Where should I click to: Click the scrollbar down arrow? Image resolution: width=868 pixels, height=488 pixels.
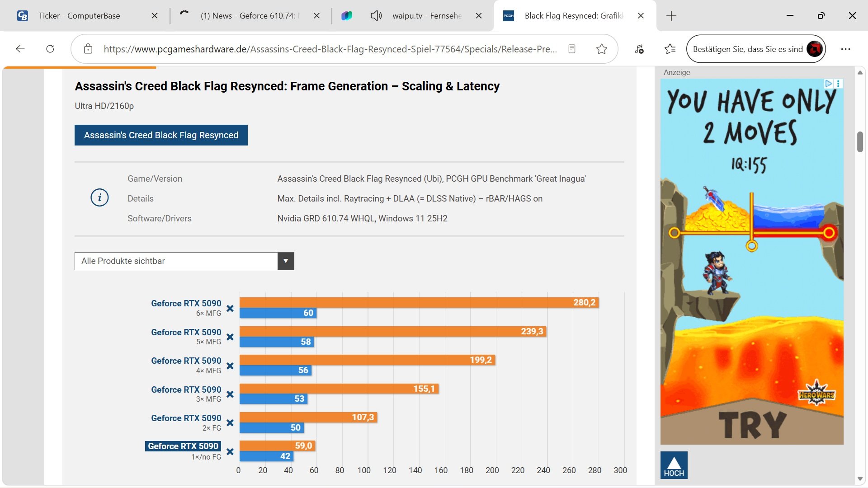(860, 479)
